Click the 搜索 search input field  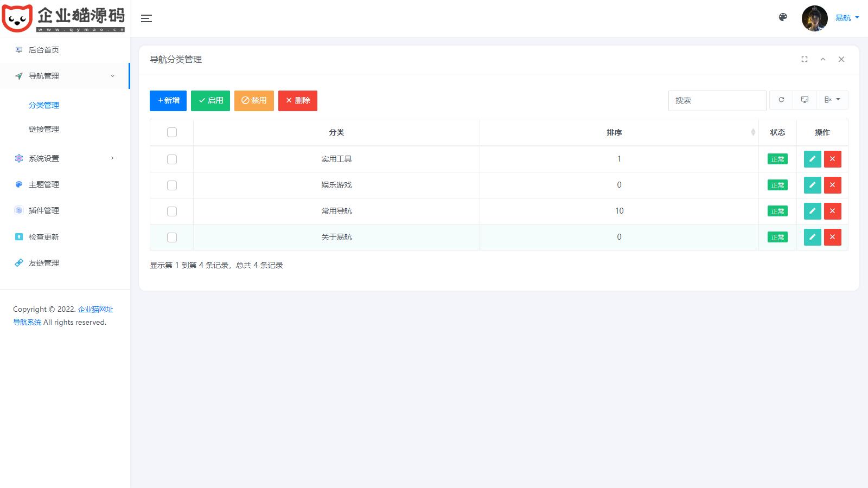click(x=717, y=100)
